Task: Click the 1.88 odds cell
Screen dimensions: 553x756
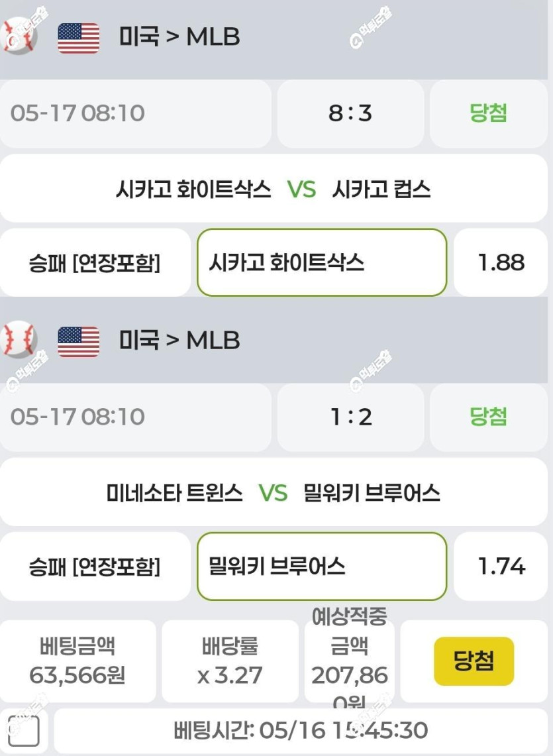Action: click(x=501, y=262)
